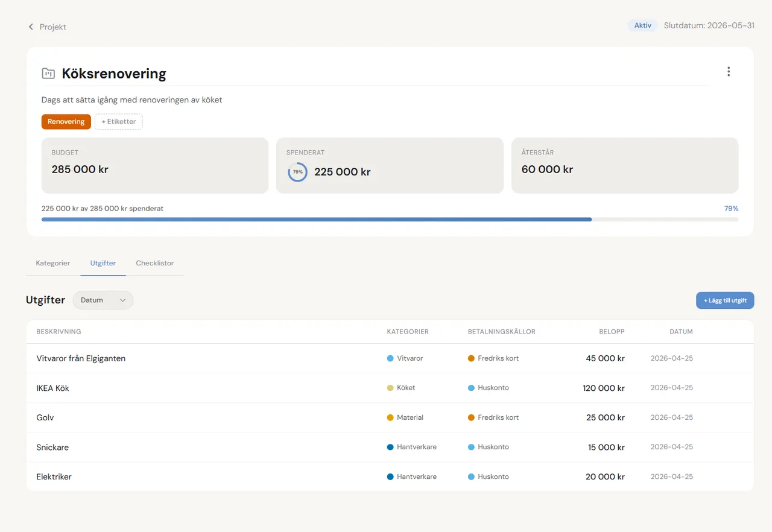Click Huskonto in Snickare row

493,447
